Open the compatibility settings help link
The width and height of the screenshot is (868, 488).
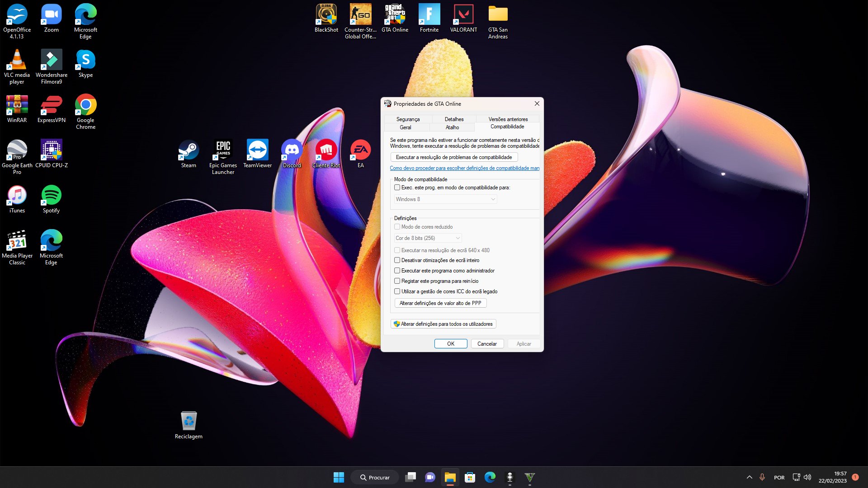click(464, 168)
